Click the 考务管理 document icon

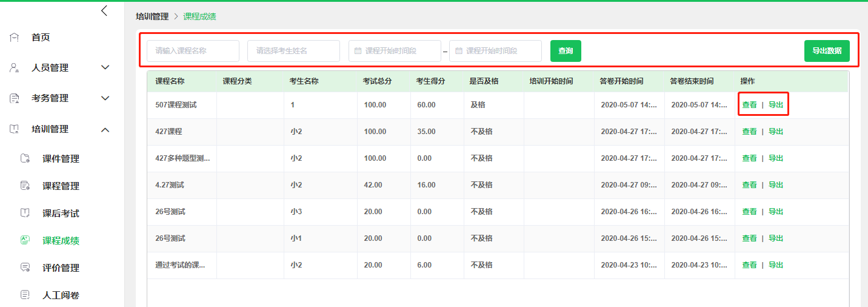15,98
